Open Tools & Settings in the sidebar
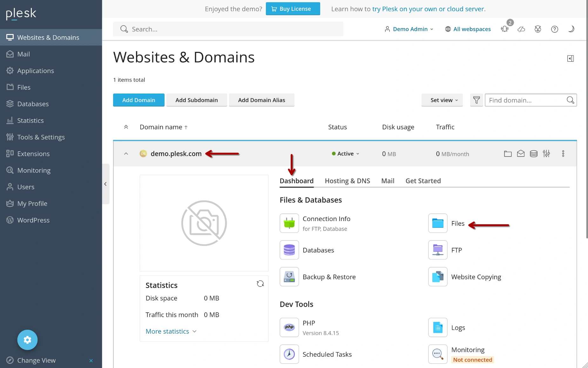 (41, 137)
